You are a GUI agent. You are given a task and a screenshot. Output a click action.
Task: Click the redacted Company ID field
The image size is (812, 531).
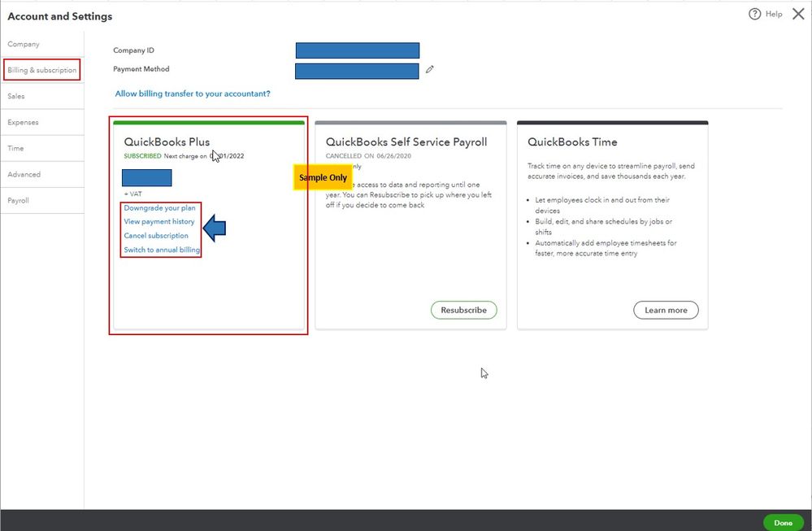(x=358, y=50)
